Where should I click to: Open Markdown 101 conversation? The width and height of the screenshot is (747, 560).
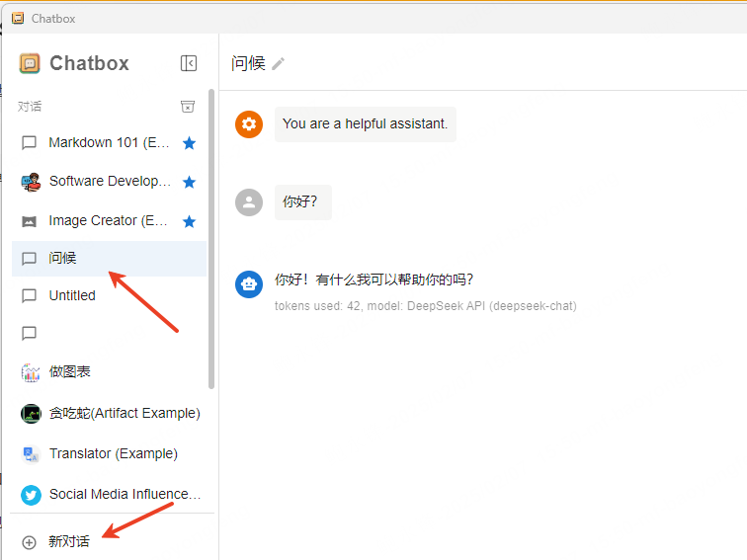(109, 143)
